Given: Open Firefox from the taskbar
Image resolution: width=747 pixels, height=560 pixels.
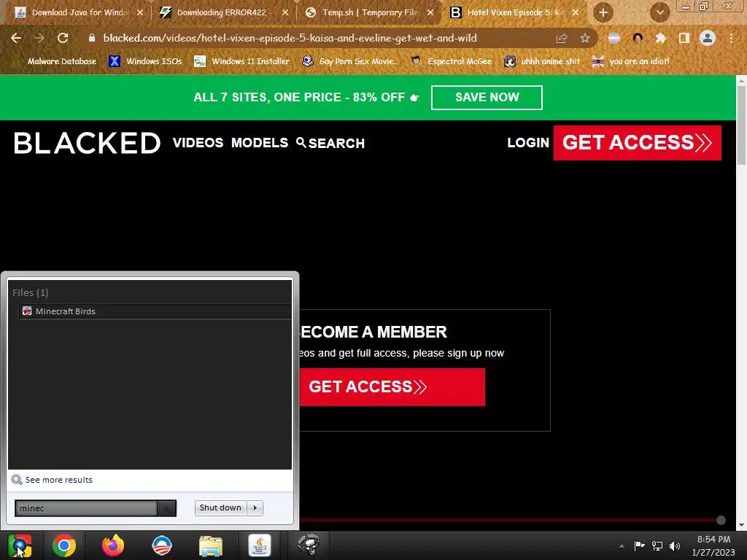Looking at the screenshot, I should [113, 545].
